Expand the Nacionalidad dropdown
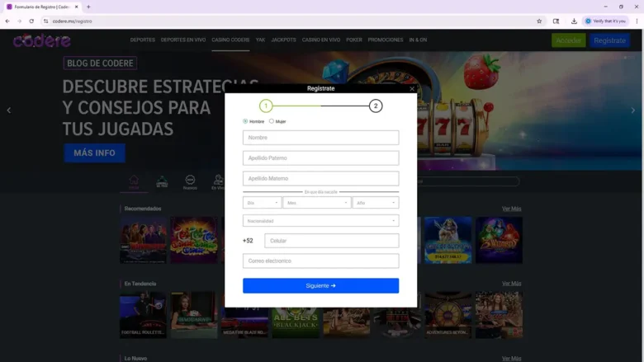The image size is (644, 362). 321,221
